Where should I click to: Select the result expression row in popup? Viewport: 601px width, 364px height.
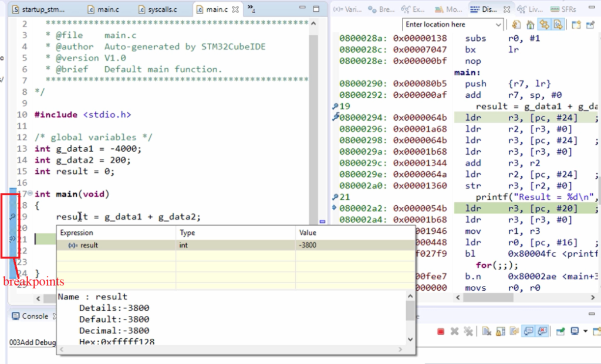point(235,246)
